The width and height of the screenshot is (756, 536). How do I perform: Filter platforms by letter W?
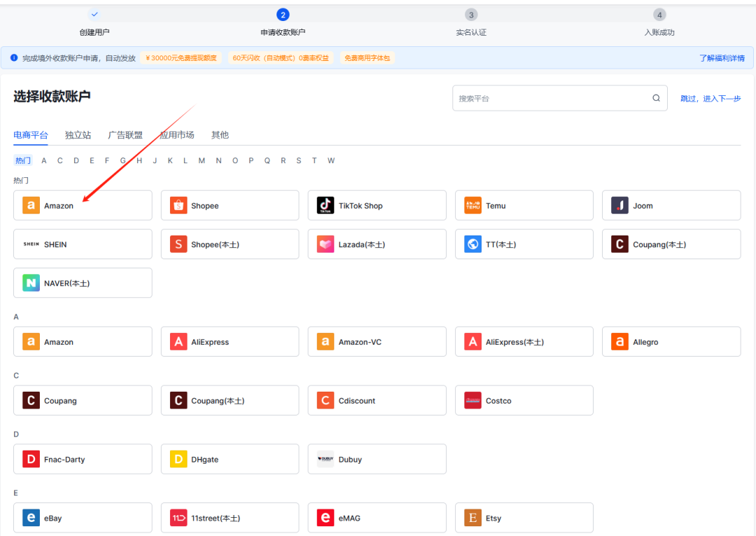(330, 160)
